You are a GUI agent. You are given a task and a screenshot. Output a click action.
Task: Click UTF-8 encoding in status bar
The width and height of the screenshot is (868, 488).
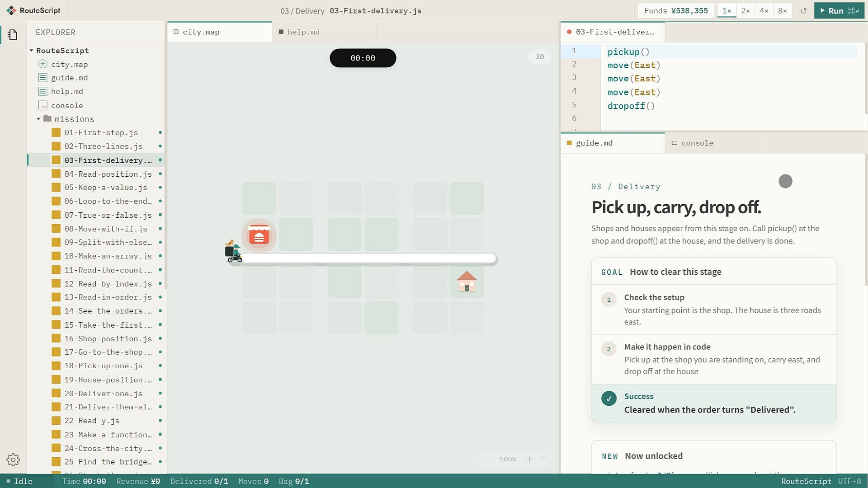[849, 481]
